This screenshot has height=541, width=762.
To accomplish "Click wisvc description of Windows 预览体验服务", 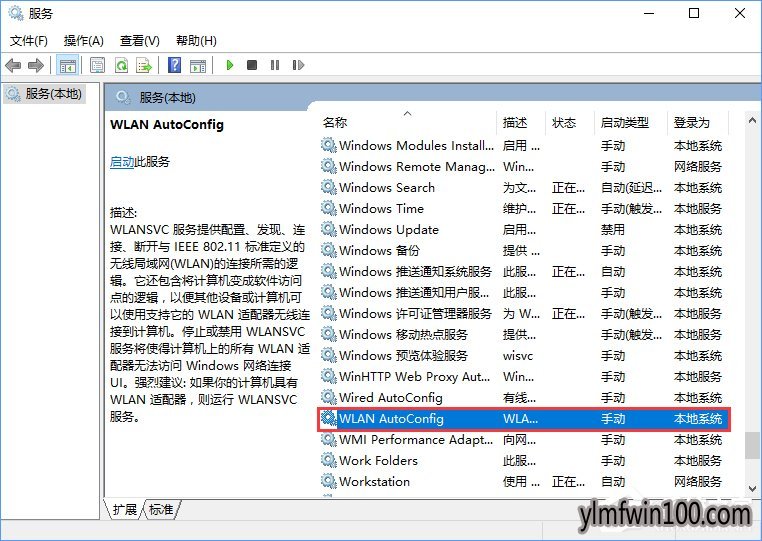I will tap(518, 356).
